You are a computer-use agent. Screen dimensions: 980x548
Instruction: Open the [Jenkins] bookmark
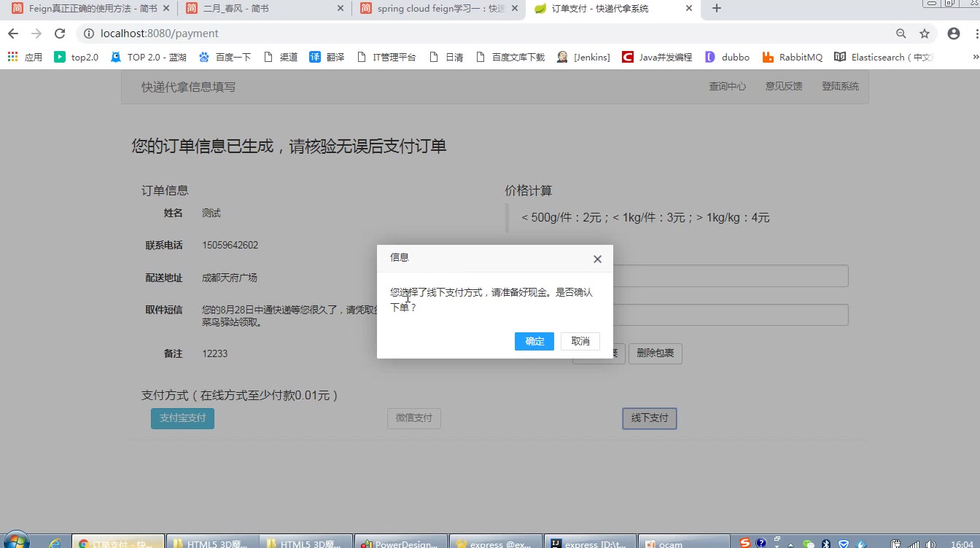[583, 57]
